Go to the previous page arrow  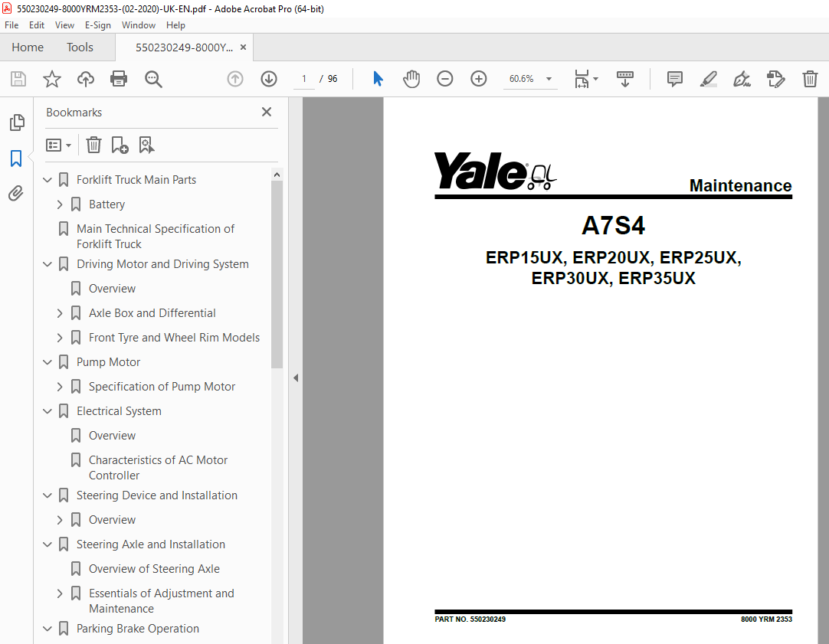point(235,79)
